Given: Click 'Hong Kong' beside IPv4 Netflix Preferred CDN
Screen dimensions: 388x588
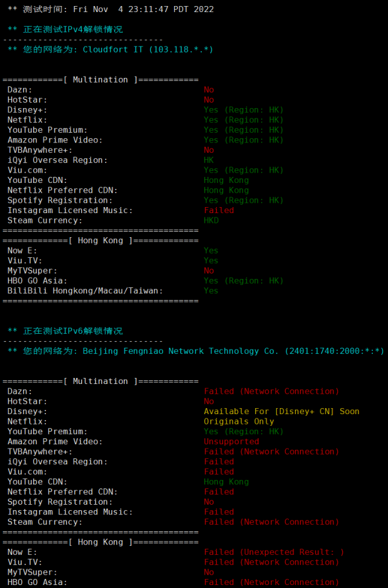Looking at the screenshot, I should click(226, 190).
